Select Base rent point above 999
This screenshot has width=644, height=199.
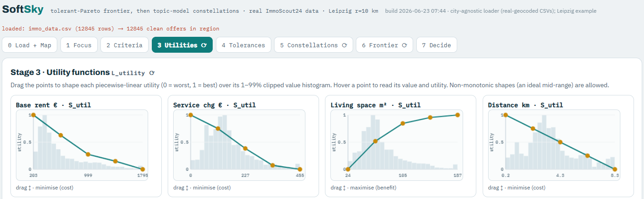[x=88, y=154]
